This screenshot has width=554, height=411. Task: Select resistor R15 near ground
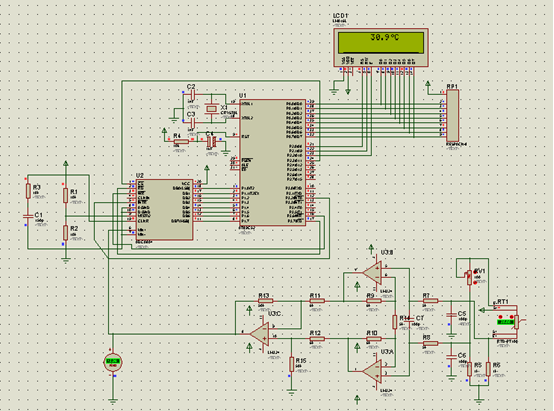click(291, 364)
